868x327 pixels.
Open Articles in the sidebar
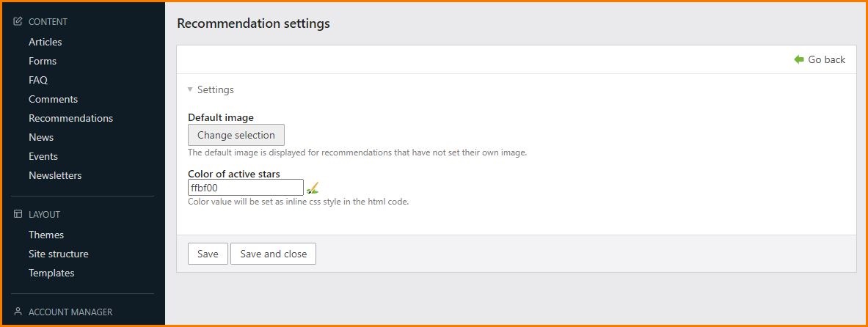(x=45, y=42)
